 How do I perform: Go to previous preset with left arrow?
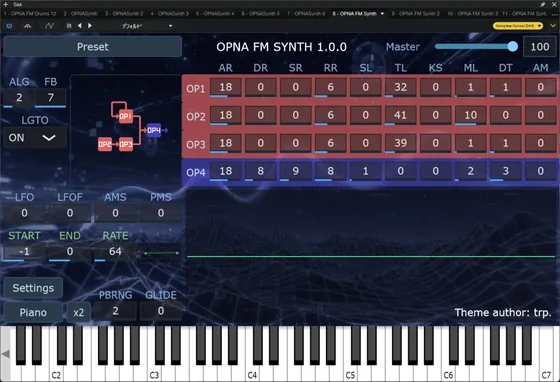point(80,26)
